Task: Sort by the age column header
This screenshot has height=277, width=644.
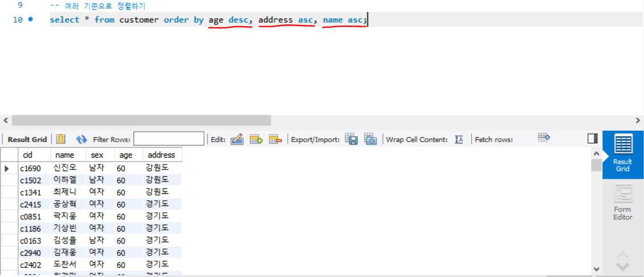Action: point(128,155)
